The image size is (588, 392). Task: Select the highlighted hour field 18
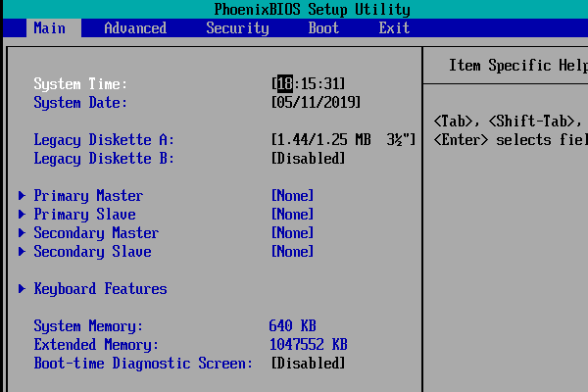click(x=285, y=83)
